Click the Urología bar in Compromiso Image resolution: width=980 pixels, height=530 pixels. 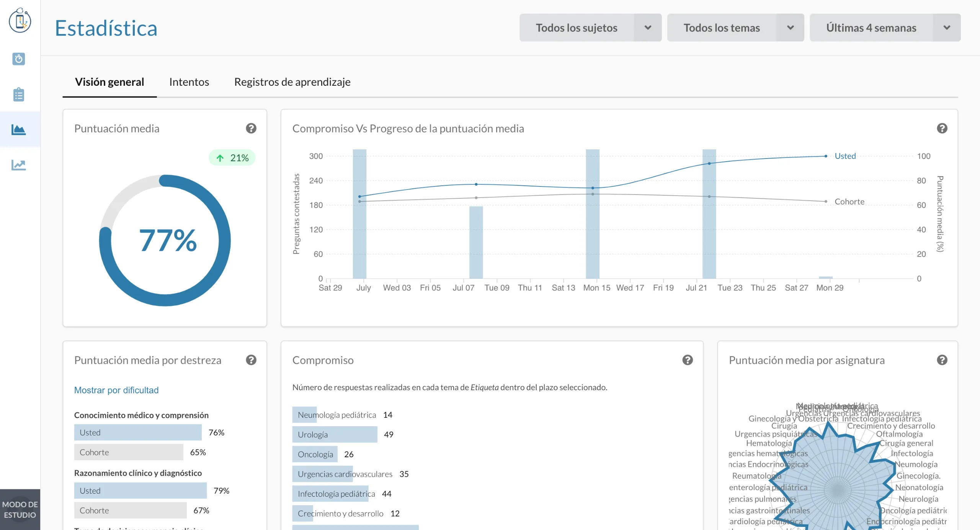point(335,434)
